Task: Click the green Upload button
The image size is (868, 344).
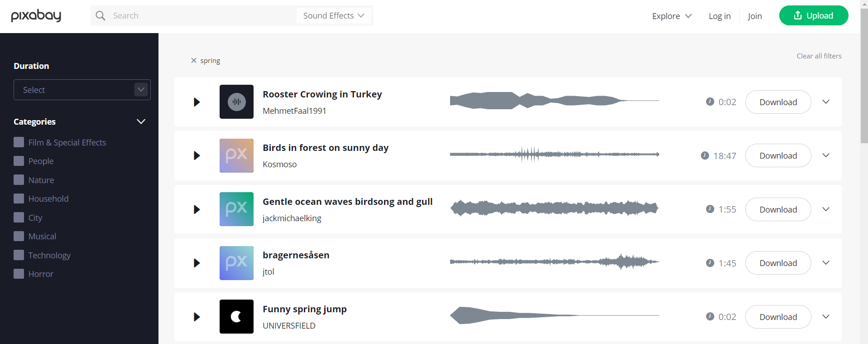Action: click(813, 16)
